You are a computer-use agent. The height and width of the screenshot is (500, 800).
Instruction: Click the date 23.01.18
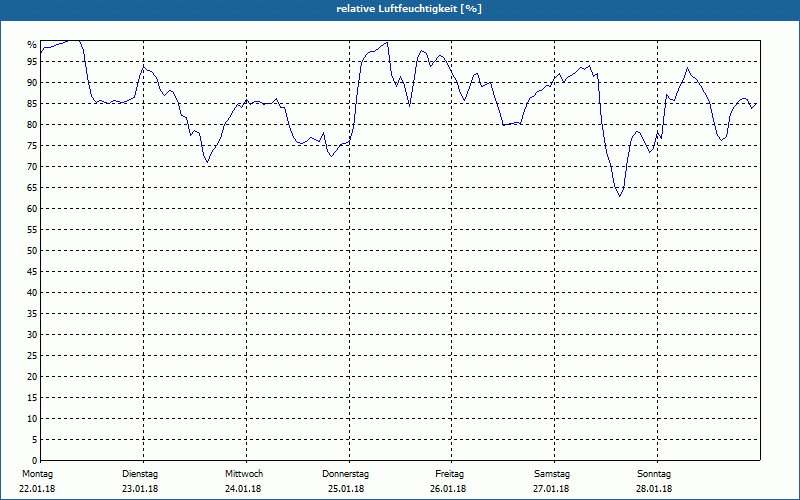pos(140,489)
